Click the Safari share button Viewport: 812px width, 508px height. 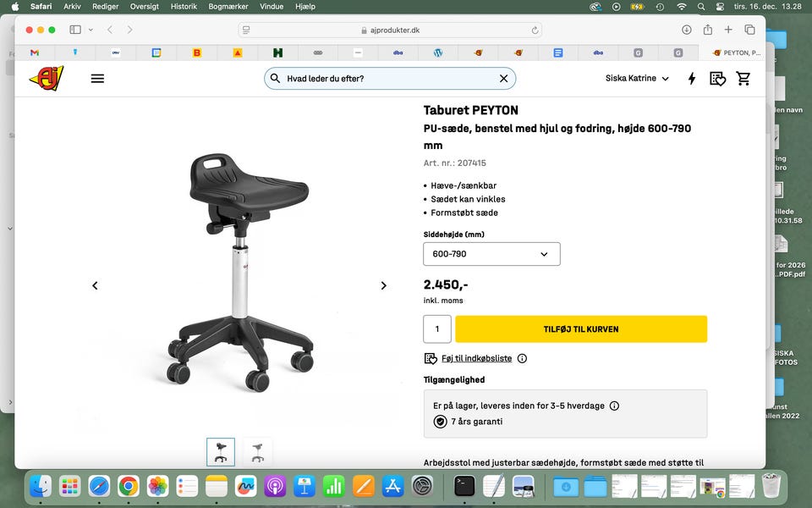click(707, 30)
